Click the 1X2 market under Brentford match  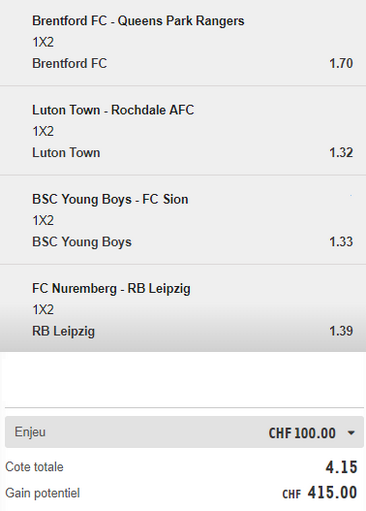[x=43, y=42]
